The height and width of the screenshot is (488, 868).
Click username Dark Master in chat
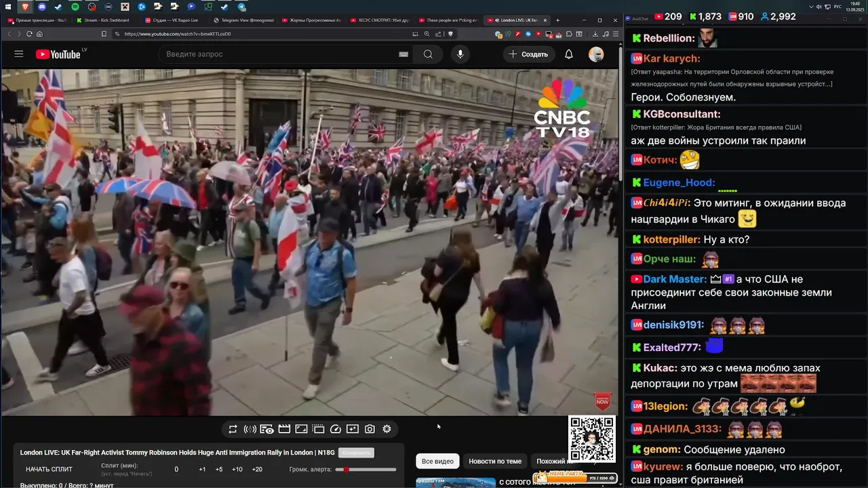[675, 279]
